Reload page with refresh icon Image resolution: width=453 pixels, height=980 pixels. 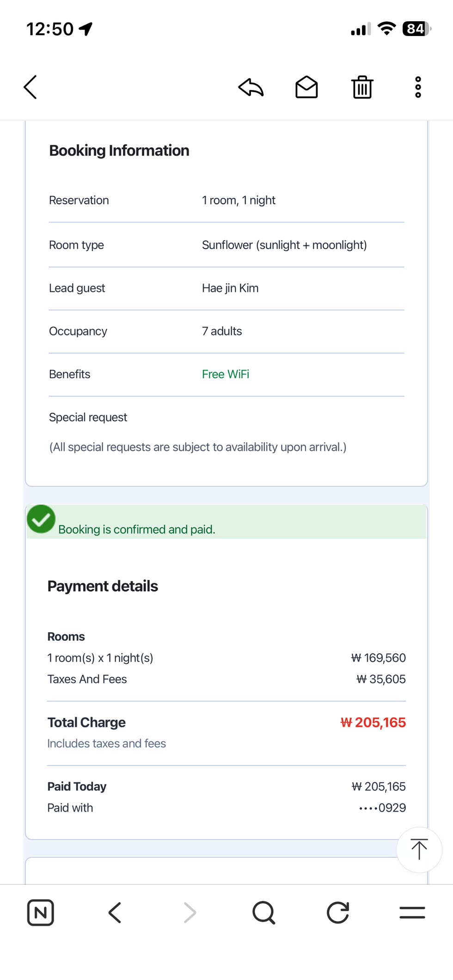coord(338,913)
